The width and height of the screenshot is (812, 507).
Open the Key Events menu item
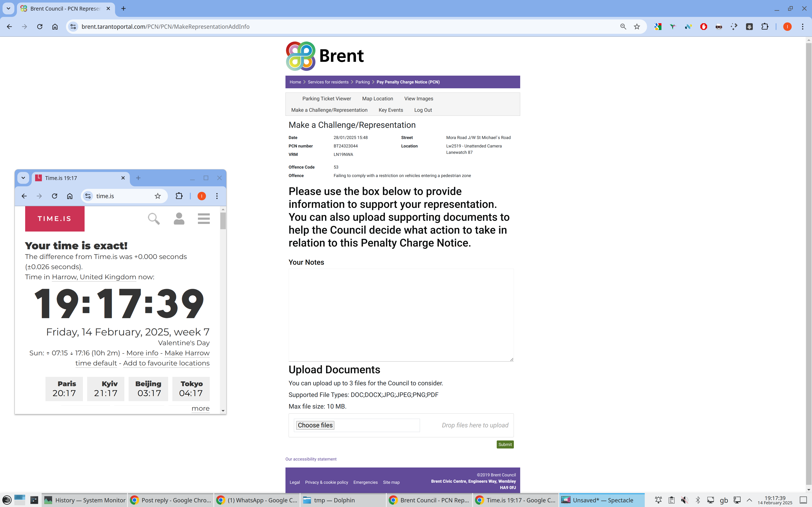391,110
